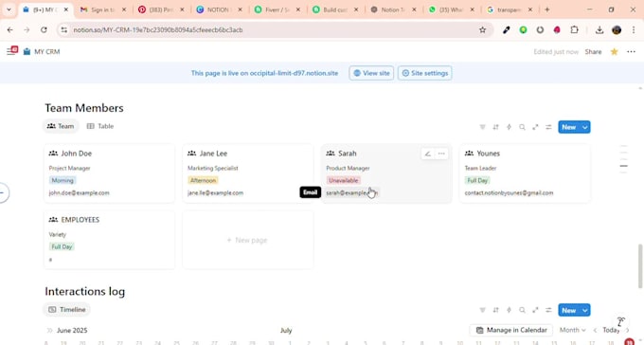Click Unavailable tag on Sarah card

[344, 180]
